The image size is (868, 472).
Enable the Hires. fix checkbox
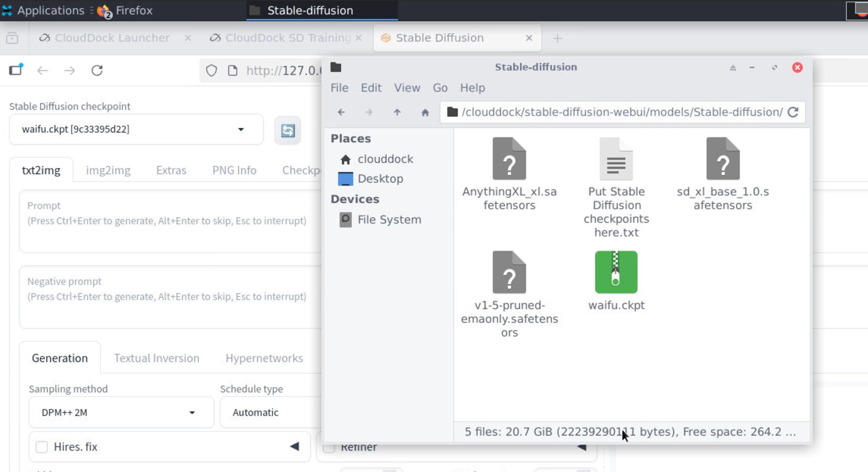pyautogui.click(x=42, y=447)
